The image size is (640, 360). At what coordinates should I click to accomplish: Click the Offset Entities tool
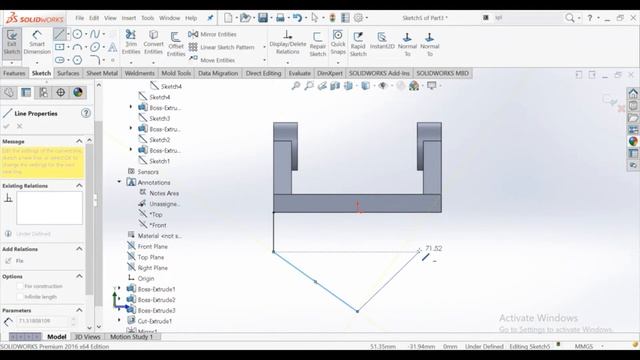[176, 44]
